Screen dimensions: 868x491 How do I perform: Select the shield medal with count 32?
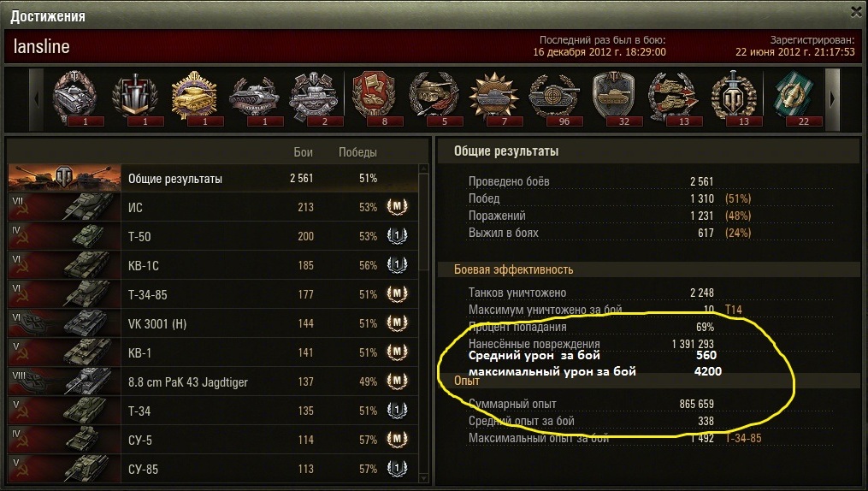(x=614, y=98)
